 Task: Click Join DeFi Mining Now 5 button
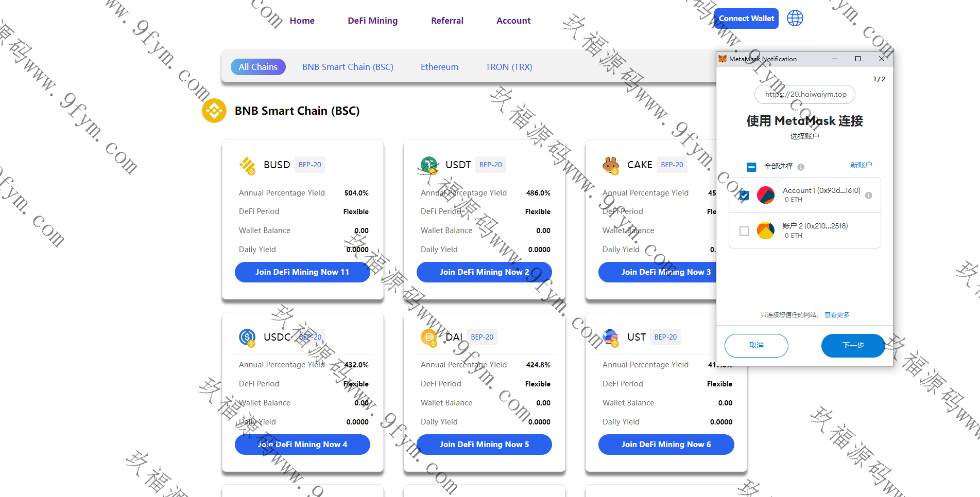pos(484,445)
